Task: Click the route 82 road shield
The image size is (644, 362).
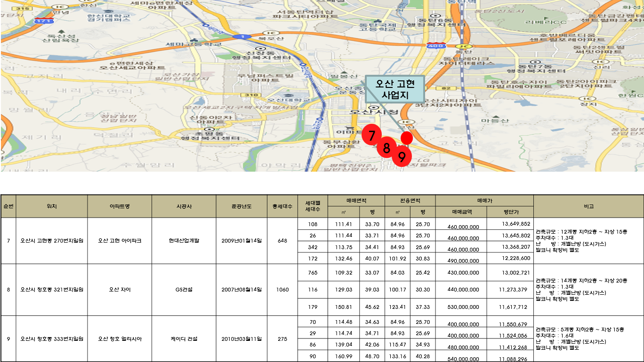Action: pyautogui.click(x=446, y=88)
